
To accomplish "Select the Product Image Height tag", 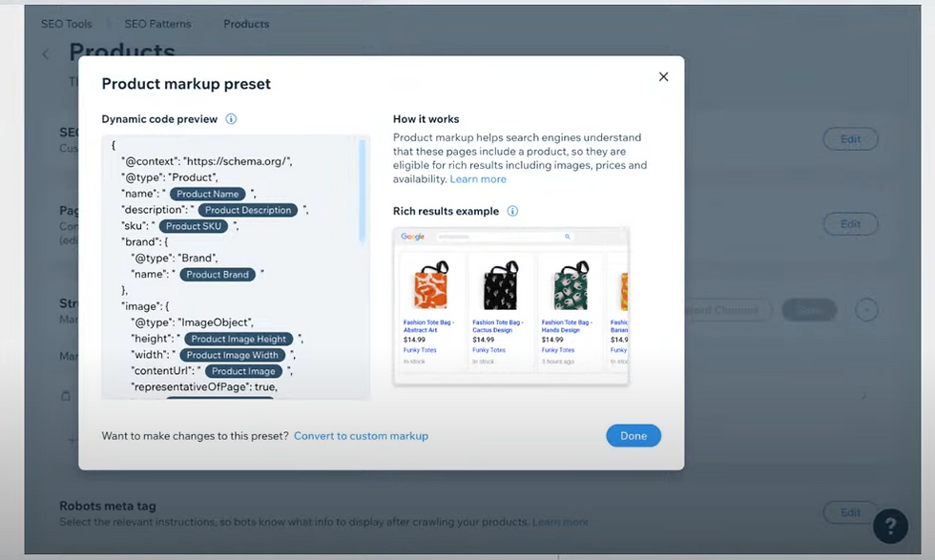I will coord(239,339).
